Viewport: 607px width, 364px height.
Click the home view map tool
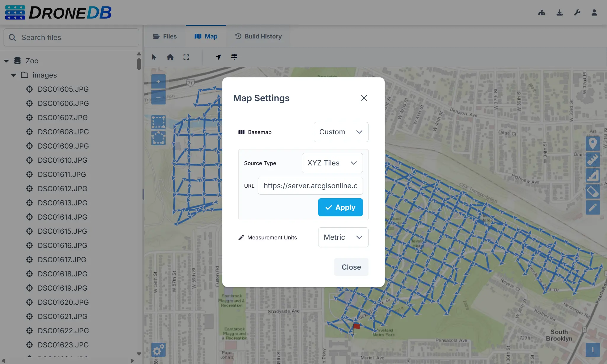tap(170, 57)
